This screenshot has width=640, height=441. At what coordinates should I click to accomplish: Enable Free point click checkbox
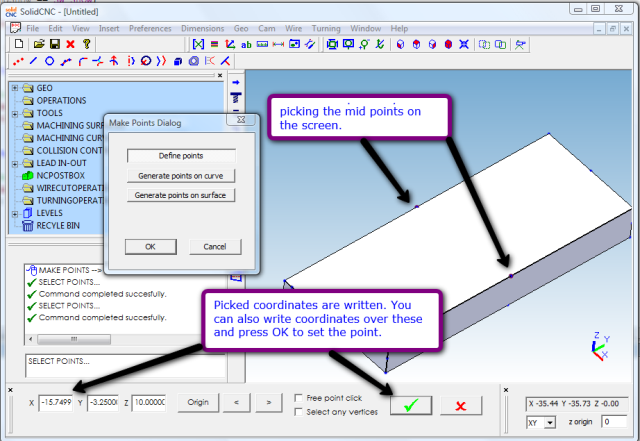[302, 397]
